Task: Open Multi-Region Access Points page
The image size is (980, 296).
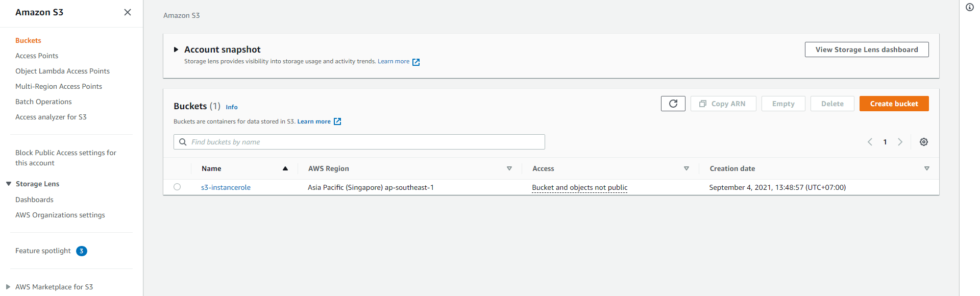Action: [x=59, y=86]
